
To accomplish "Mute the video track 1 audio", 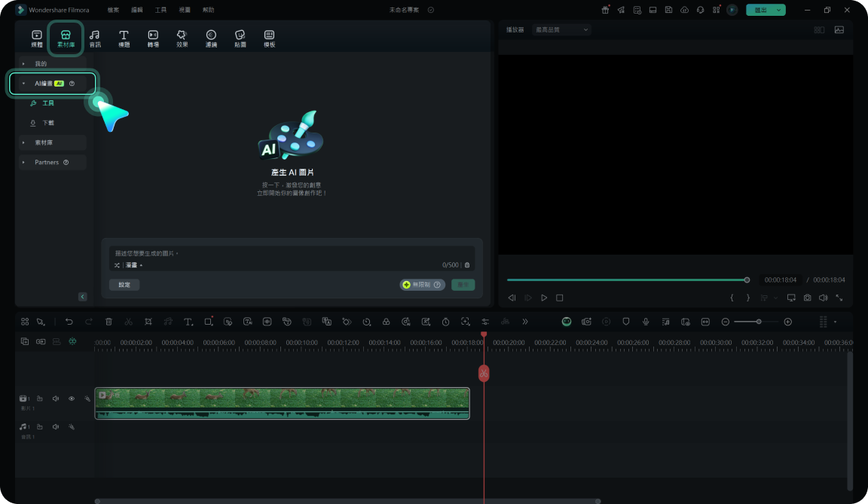I will point(56,399).
